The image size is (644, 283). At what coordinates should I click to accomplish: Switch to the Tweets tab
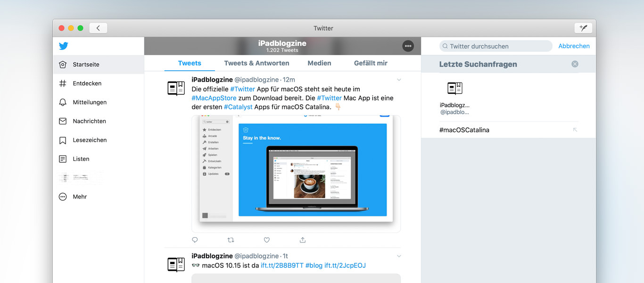click(190, 63)
